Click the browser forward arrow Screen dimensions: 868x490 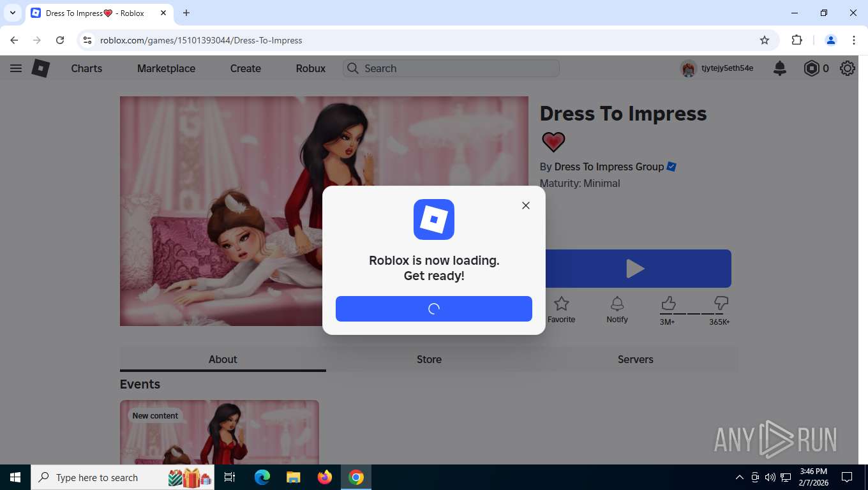click(37, 40)
